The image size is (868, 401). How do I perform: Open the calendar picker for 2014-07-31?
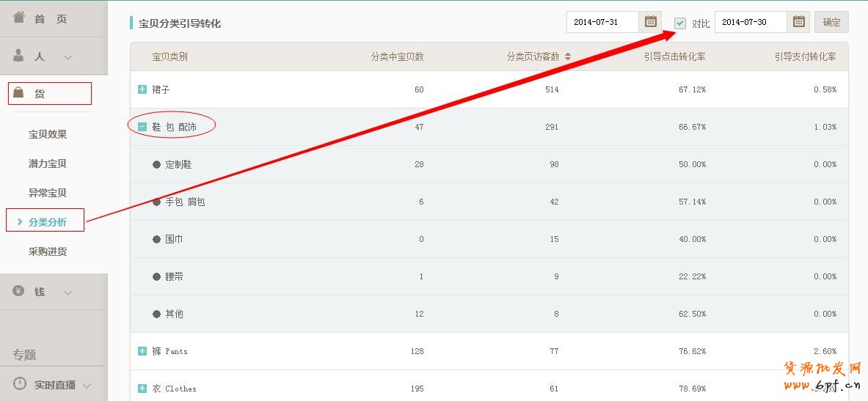(x=650, y=22)
